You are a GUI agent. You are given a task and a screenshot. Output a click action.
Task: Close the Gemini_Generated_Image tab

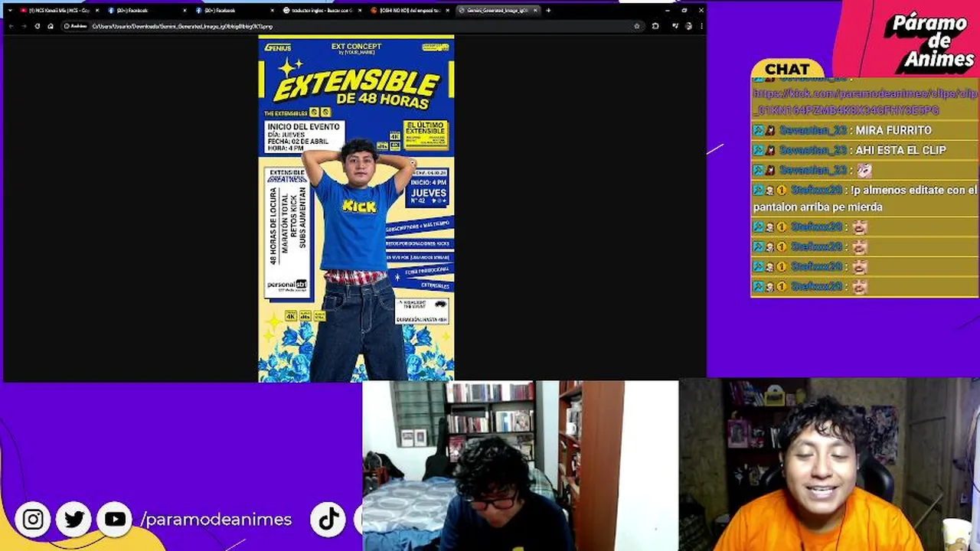pyautogui.click(x=535, y=11)
